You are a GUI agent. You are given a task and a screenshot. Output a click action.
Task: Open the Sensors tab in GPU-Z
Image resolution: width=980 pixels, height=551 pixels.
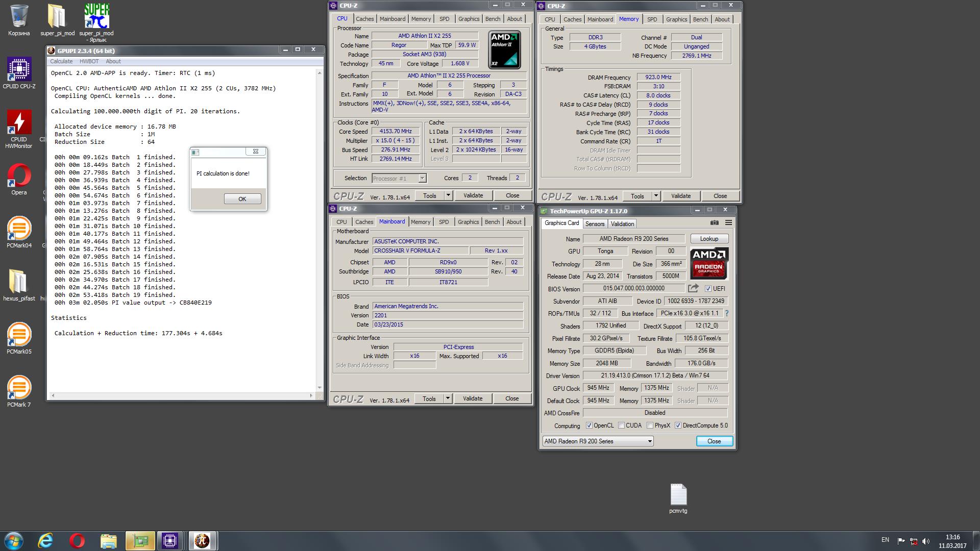(x=595, y=224)
